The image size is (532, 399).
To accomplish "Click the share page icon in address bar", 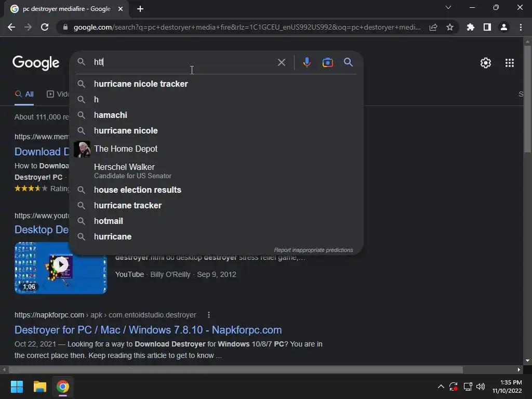I will coord(433,27).
